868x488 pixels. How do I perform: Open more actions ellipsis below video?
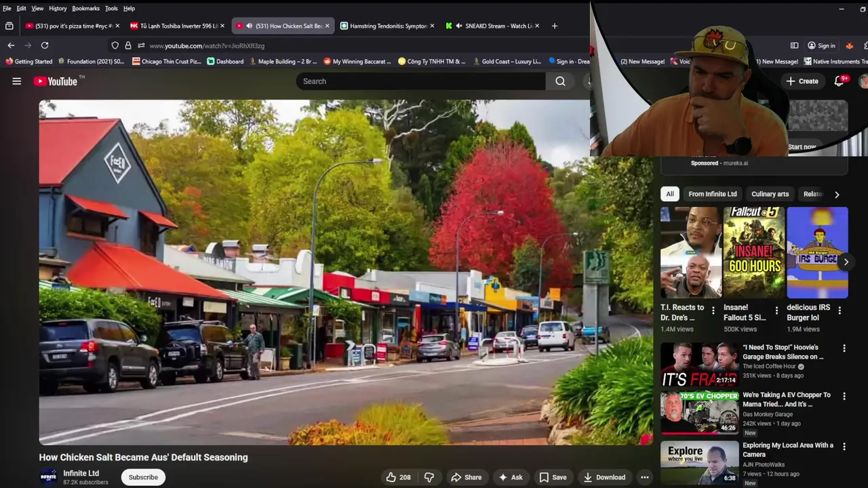pos(645,477)
